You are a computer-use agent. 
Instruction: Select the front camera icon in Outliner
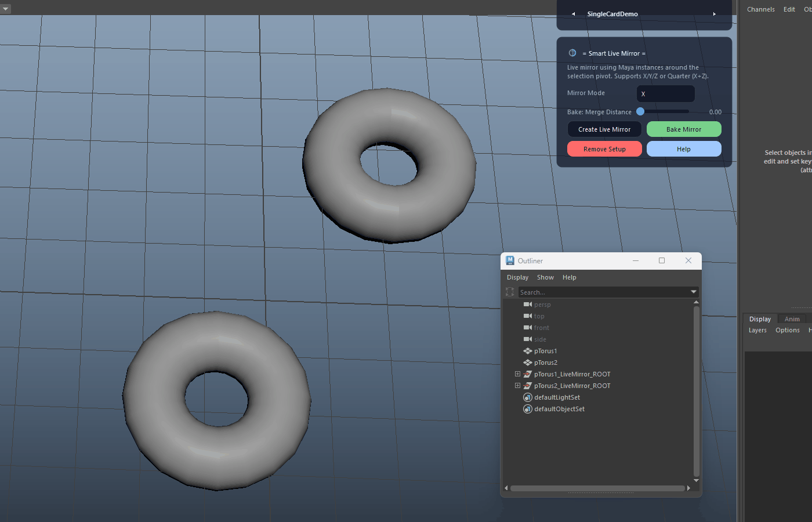(528, 328)
